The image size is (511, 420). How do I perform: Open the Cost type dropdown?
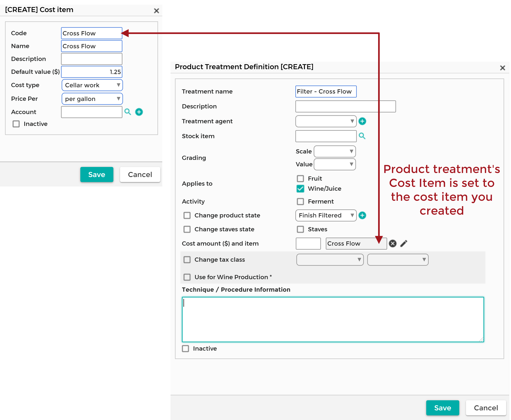[x=92, y=85]
